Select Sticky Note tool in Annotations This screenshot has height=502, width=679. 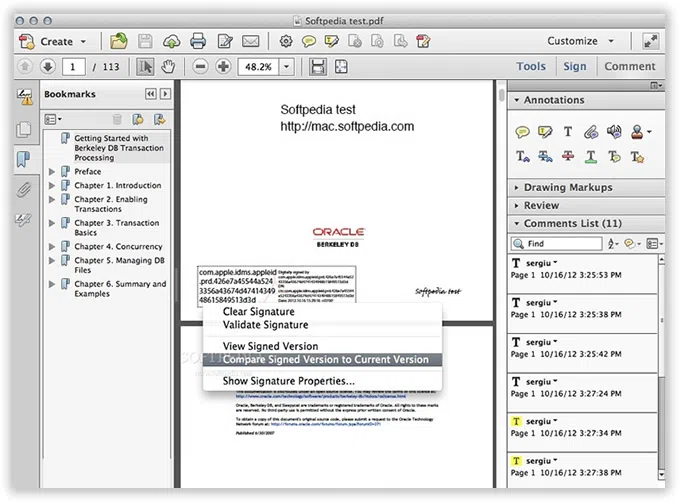tap(522, 132)
